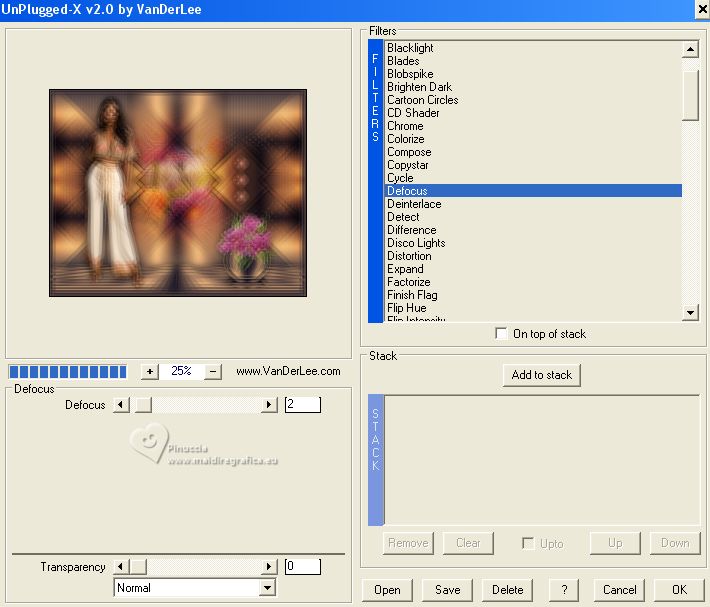
Task: Click Filters list scroll down arrow
Action: pos(690,312)
